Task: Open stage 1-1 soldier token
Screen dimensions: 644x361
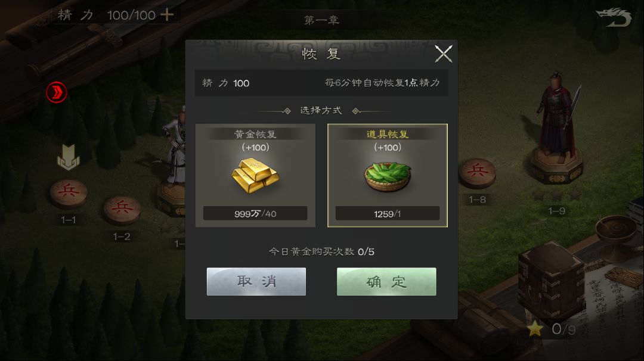Action: [x=69, y=193]
